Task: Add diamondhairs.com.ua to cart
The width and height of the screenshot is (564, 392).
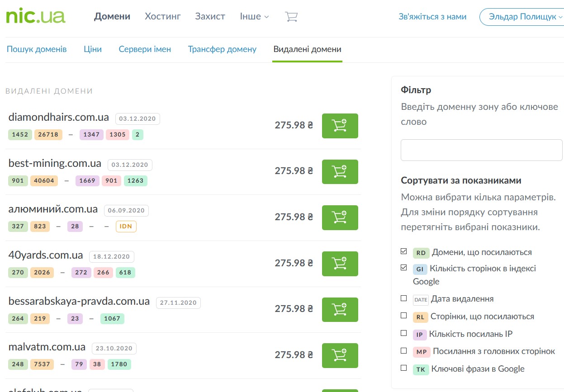Action: click(x=340, y=126)
